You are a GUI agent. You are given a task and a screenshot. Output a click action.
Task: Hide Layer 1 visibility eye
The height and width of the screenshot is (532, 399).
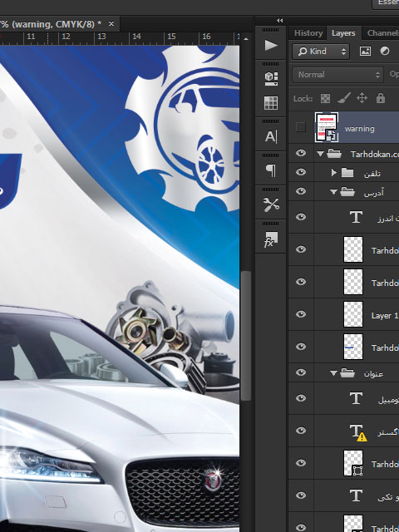pyautogui.click(x=301, y=314)
